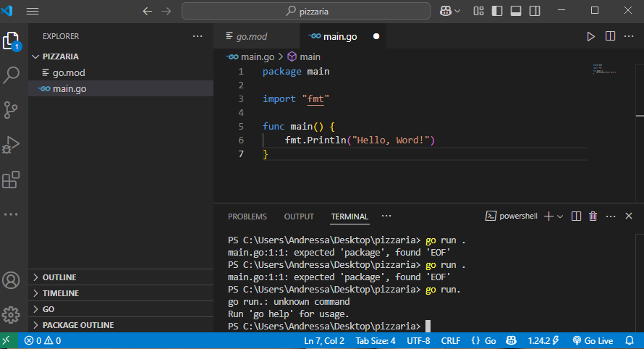The height and width of the screenshot is (349, 644).
Task: Kill terminal with the trash icon
Action: coord(593,216)
